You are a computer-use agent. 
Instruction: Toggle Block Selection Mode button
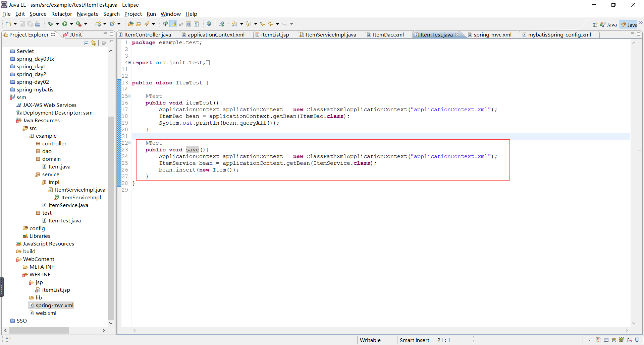pos(189,24)
